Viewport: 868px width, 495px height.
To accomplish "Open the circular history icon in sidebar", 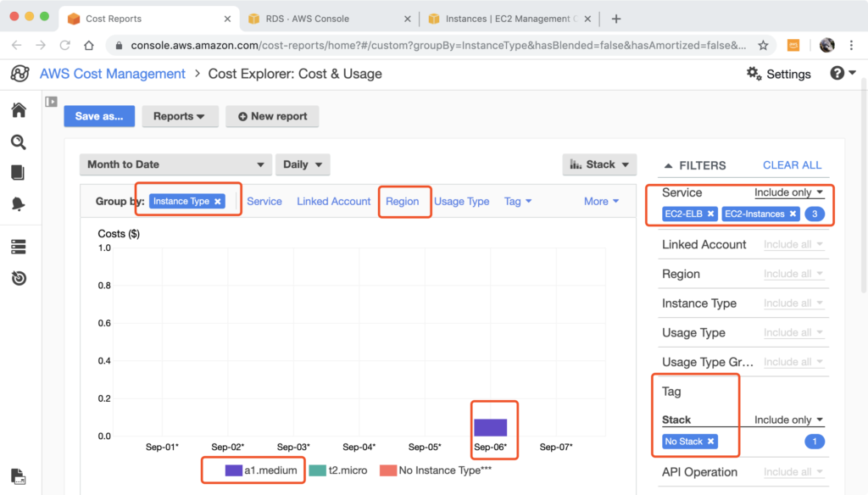I will point(19,278).
